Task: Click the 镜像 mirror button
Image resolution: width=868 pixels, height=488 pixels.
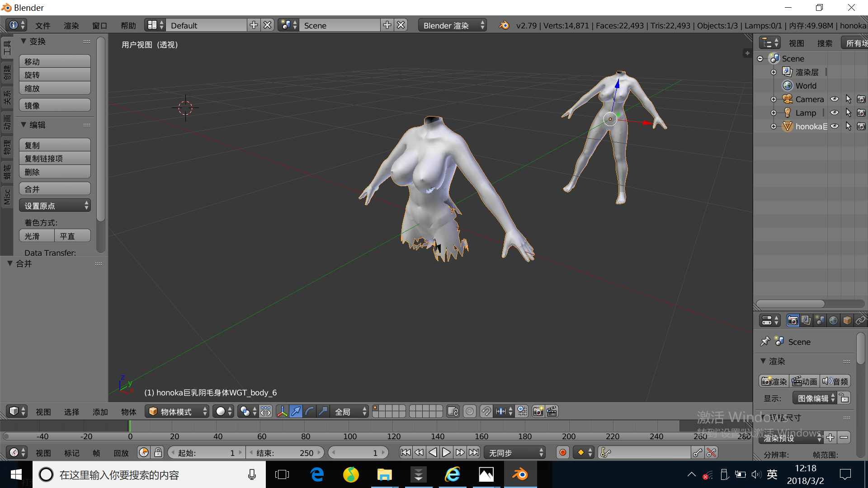Action: (x=55, y=105)
